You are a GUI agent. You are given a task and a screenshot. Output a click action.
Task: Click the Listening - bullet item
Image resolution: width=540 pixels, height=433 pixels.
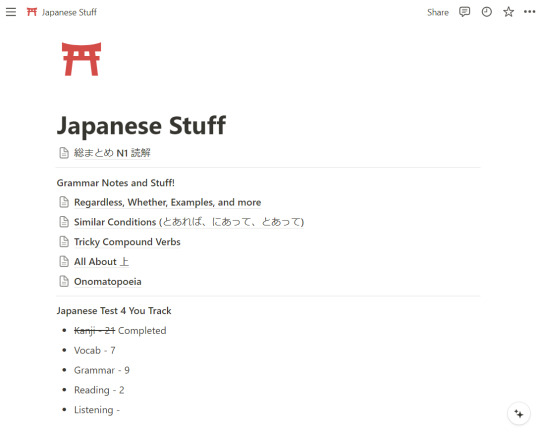tap(97, 410)
